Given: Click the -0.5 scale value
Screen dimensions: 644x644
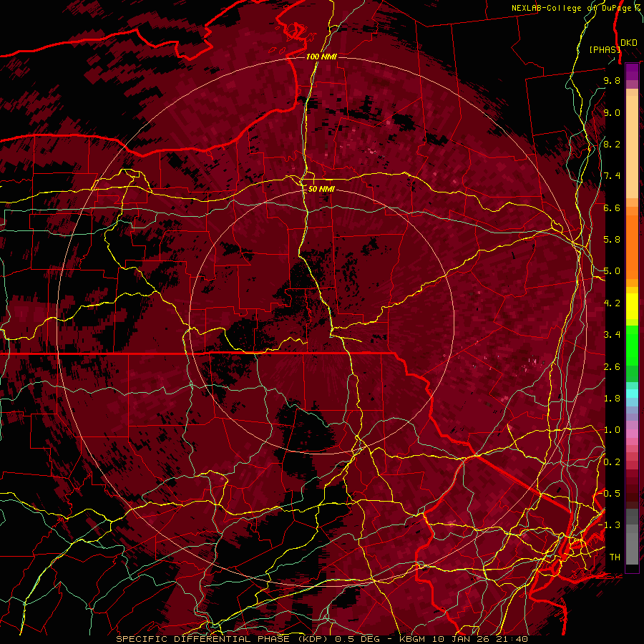Looking at the screenshot, I should 610,494.
